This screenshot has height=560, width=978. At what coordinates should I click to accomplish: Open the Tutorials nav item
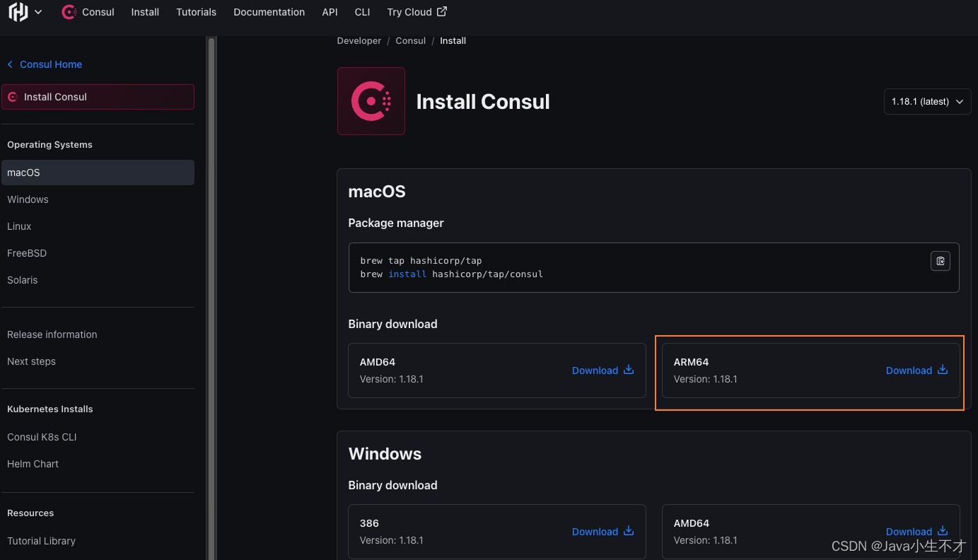coord(196,12)
